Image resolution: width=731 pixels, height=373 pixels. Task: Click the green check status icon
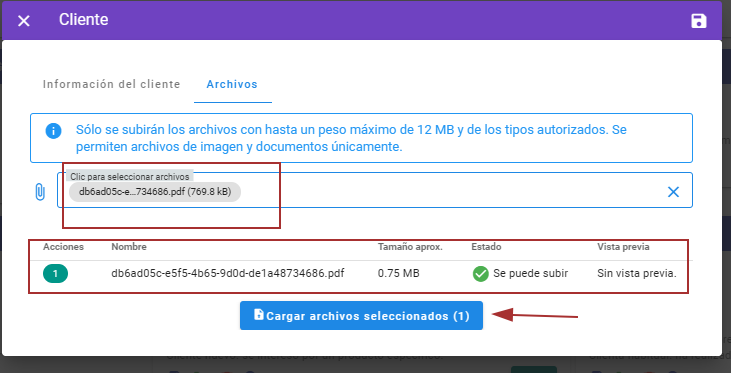[480, 274]
